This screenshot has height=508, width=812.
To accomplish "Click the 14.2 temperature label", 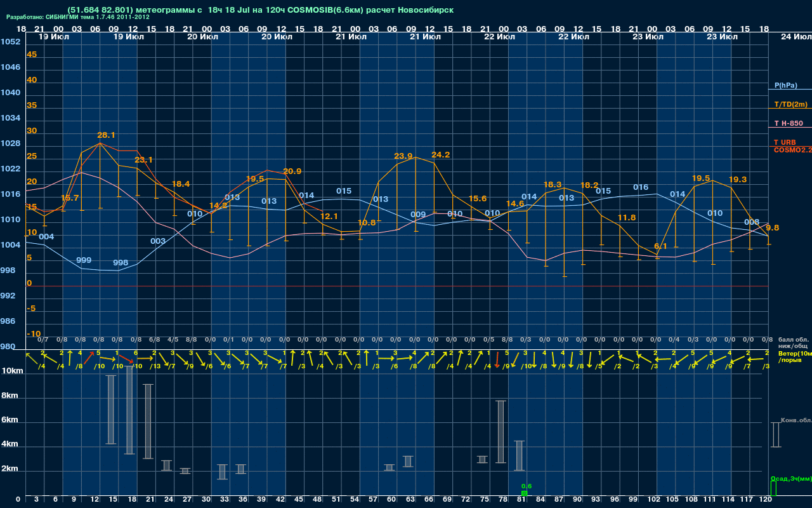I will tap(218, 206).
